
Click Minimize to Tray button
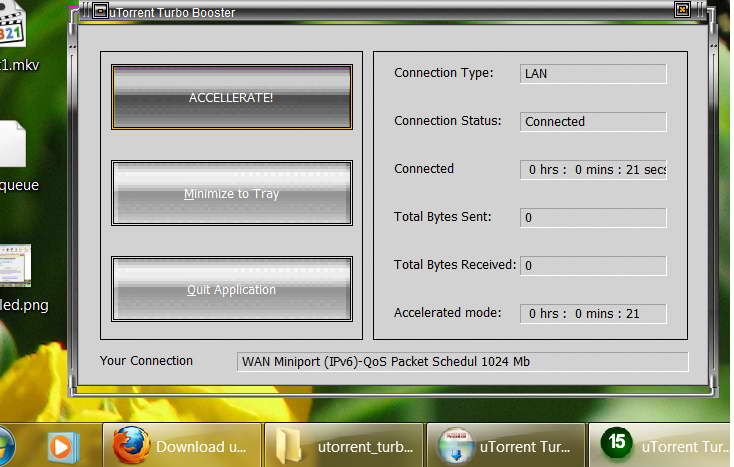(x=232, y=193)
